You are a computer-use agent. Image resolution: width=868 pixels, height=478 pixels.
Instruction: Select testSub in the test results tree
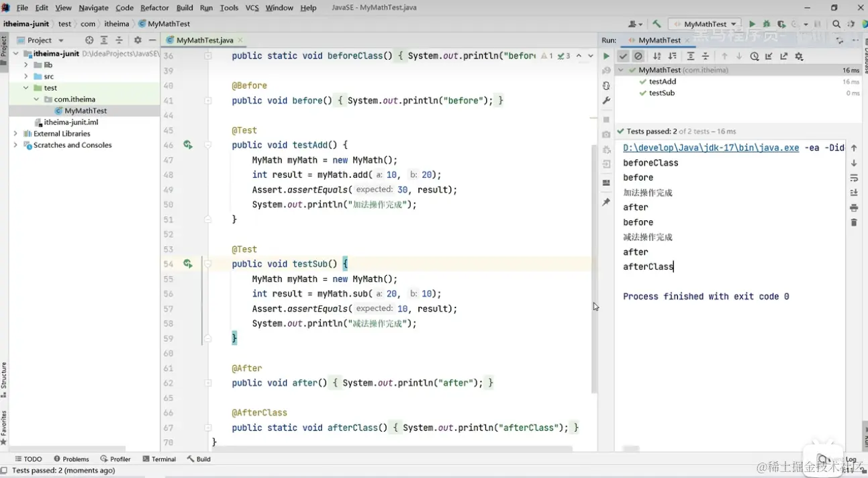pos(661,93)
